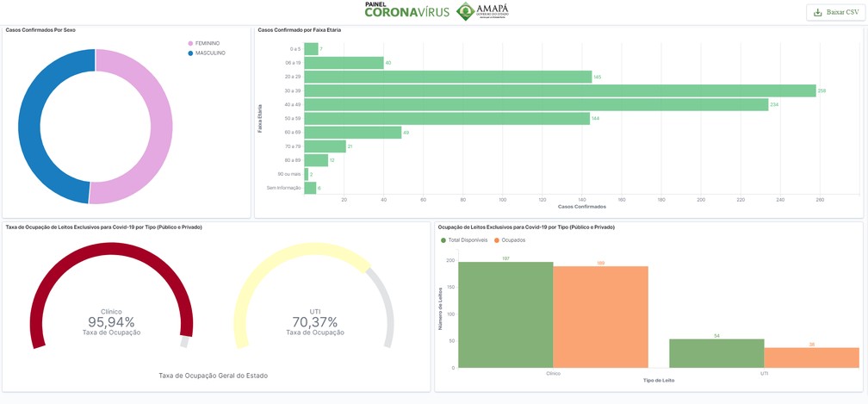The image size is (868, 404).
Task: Toggle the Total Disponíveis legend item
Action: click(464, 240)
